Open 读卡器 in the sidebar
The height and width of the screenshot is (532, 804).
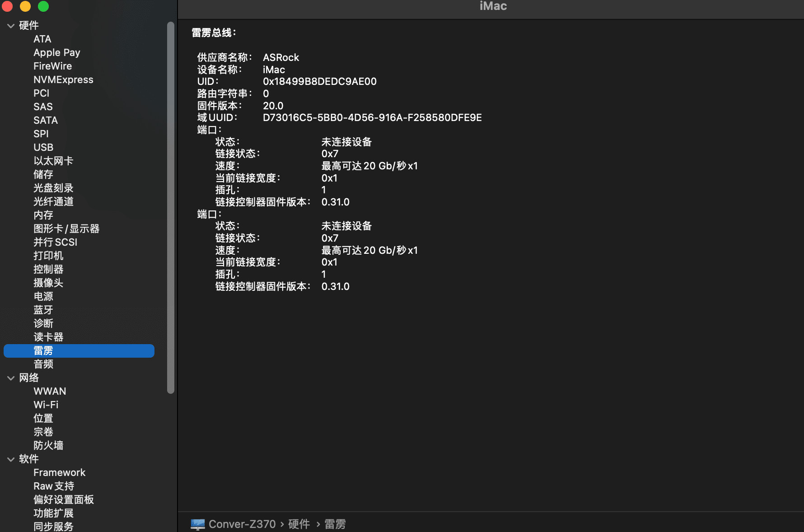click(48, 337)
